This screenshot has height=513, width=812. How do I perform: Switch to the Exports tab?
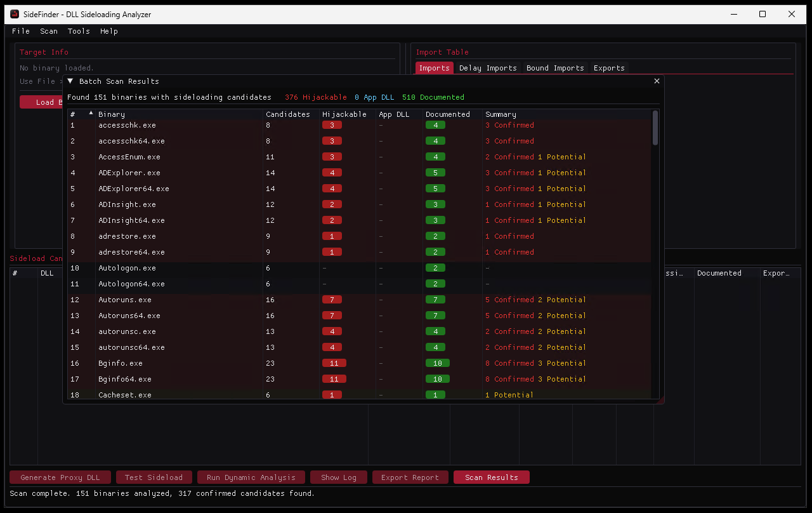(609, 68)
